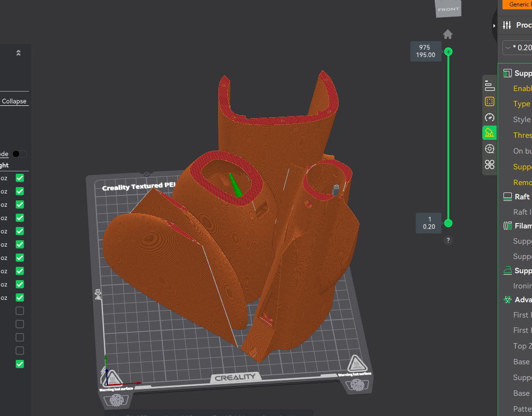Uncheck the bottommost checked checkbox in the list
The height and width of the screenshot is (416, 532).
coord(20,364)
